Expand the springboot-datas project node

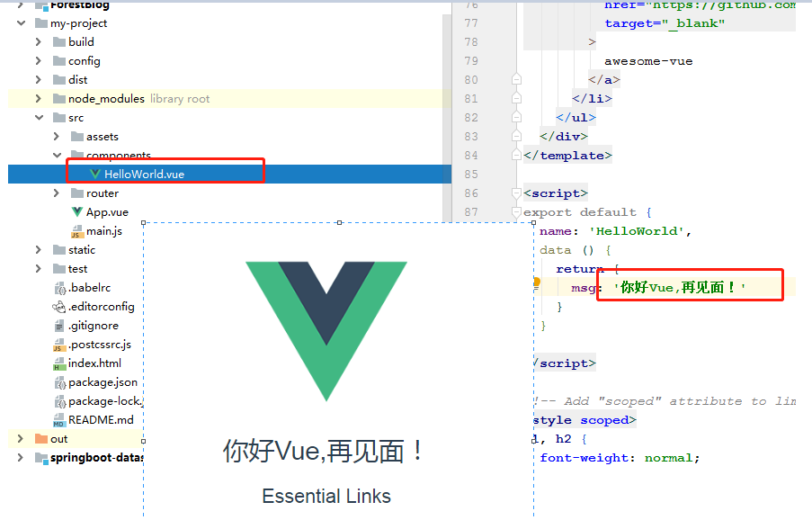coord(20,457)
